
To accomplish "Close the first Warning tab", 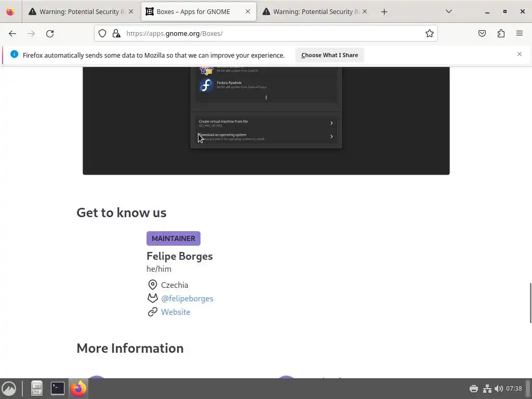I will pos(131,11).
